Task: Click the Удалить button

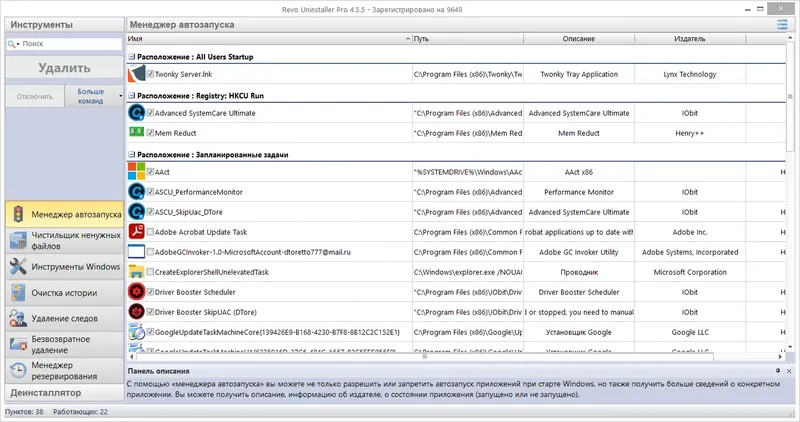Action: coord(64,68)
